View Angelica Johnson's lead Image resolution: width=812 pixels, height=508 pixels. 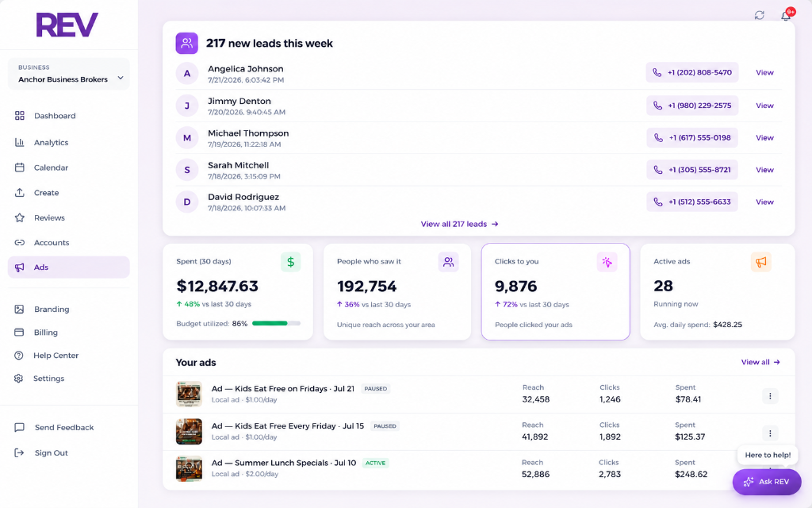(764, 72)
